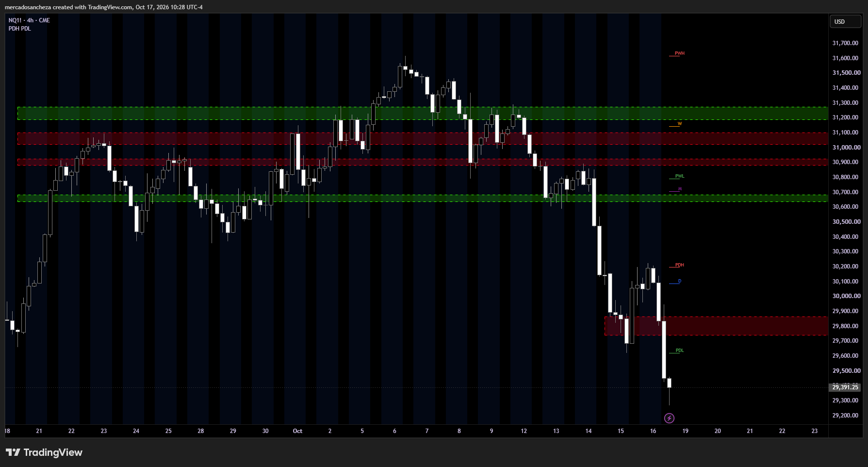The width and height of the screenshot is (868, 467).
Task: Click the Oct label on time axis
Action: (297, 431)
